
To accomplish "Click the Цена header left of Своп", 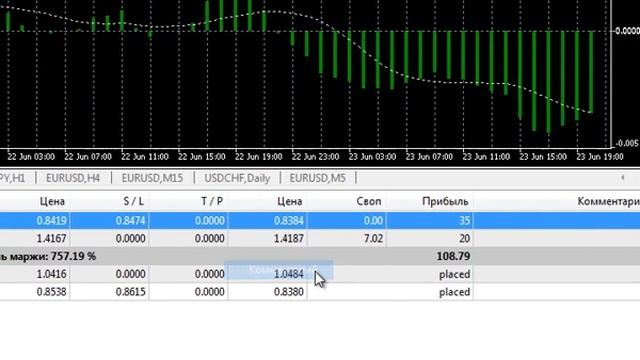I will (289, 201).
